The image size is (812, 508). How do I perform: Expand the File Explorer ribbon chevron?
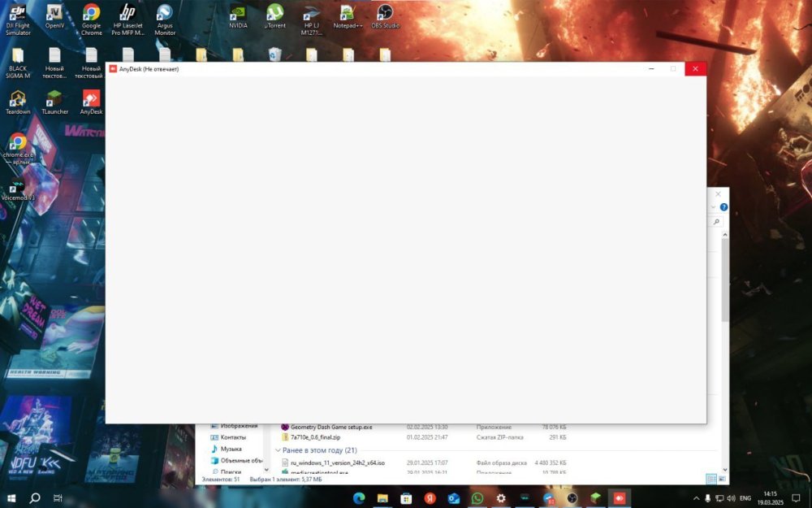[713, 206]
